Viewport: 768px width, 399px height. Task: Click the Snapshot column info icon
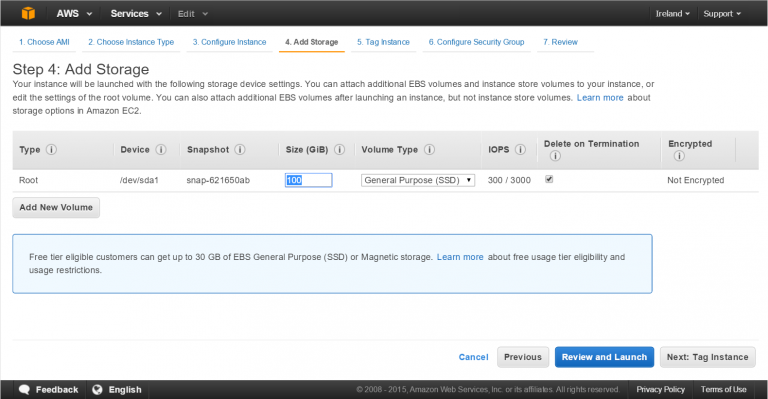pyautogui.click(x=240, y=149)
